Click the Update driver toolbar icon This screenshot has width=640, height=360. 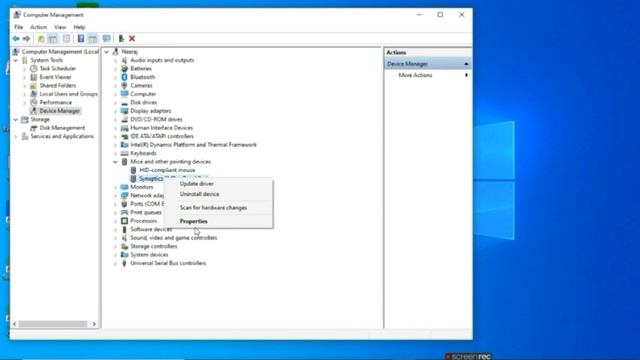(121, 39)
